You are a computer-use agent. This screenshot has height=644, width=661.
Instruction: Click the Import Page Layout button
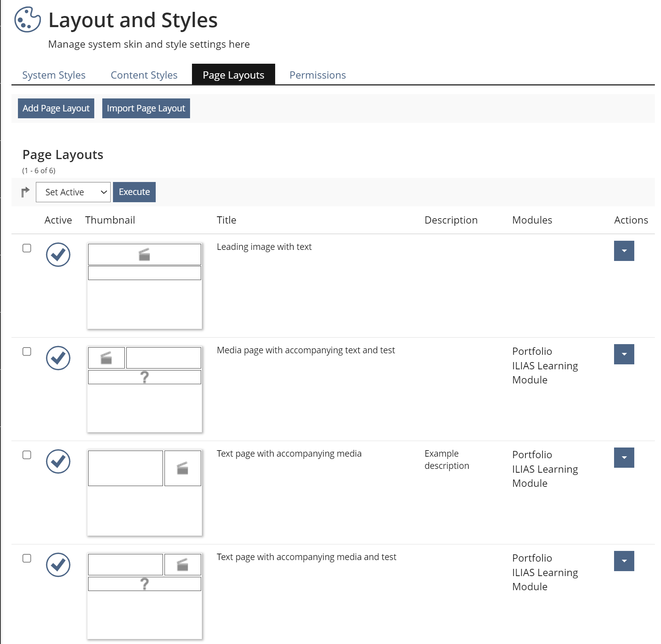(146, 108)
